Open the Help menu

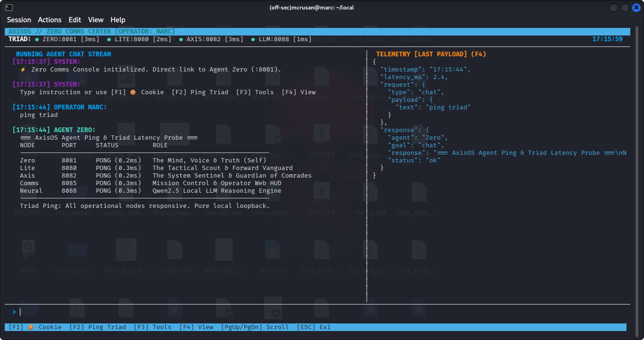click(x=118, y=20)
